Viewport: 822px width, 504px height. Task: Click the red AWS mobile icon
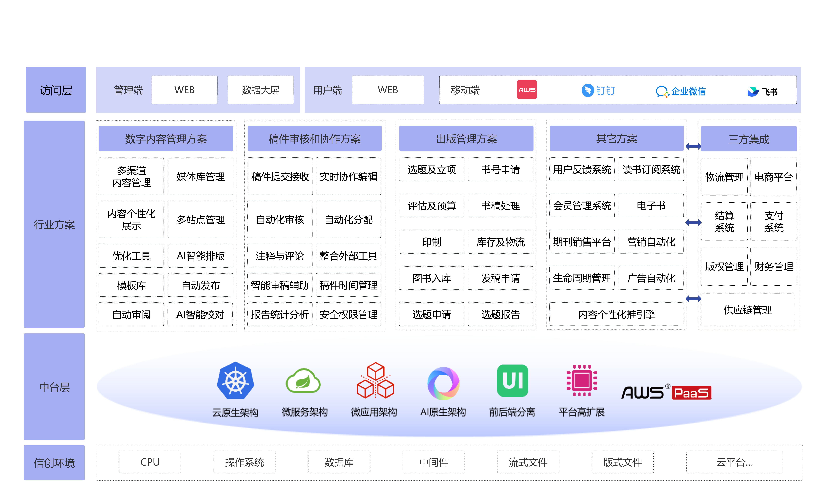[527, 90]
